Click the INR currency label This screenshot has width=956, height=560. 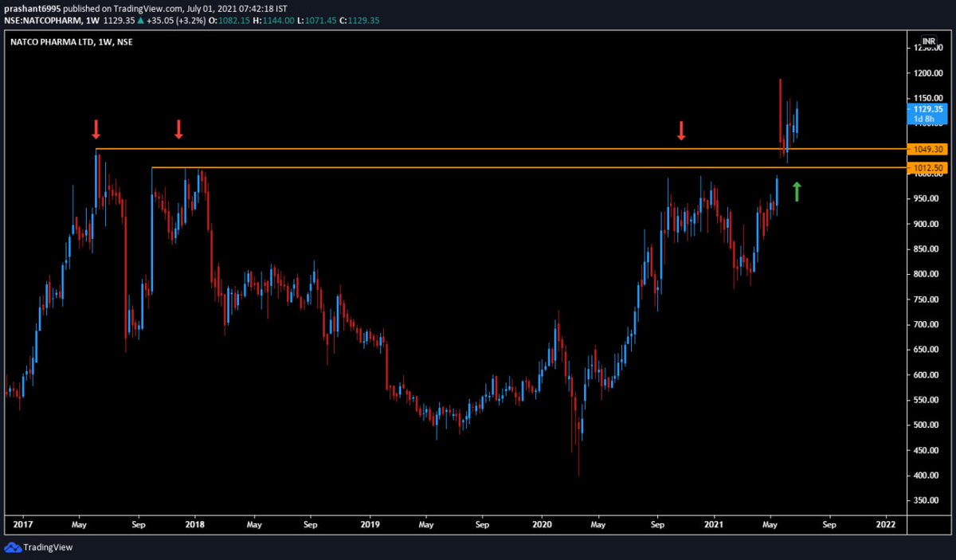pyautogui.click(x=927, y=40)
